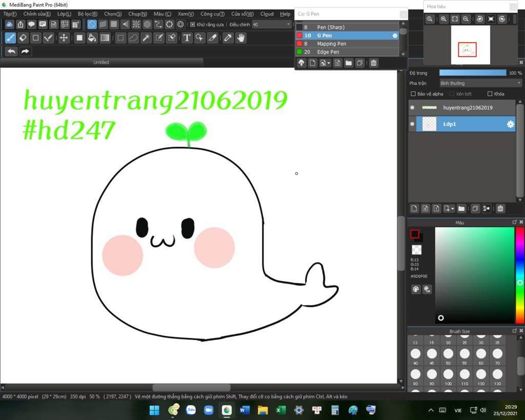Viewport: 525px width, 420px height.
Task: Open the Công cụ menu
Action: coord(212,14)
